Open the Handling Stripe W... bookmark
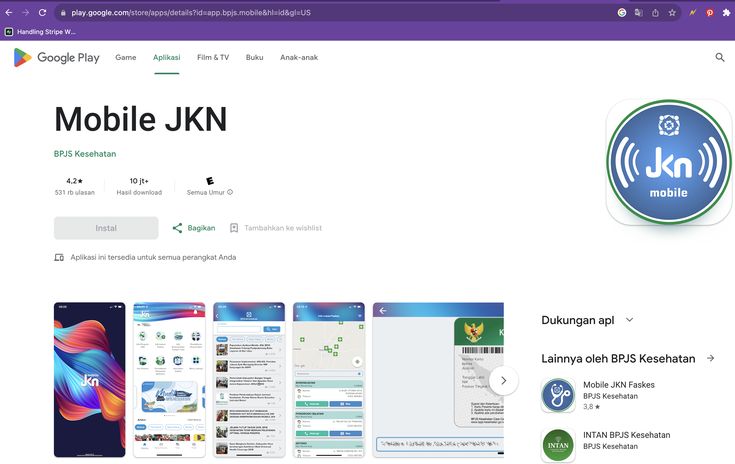 tap(40, 32)
